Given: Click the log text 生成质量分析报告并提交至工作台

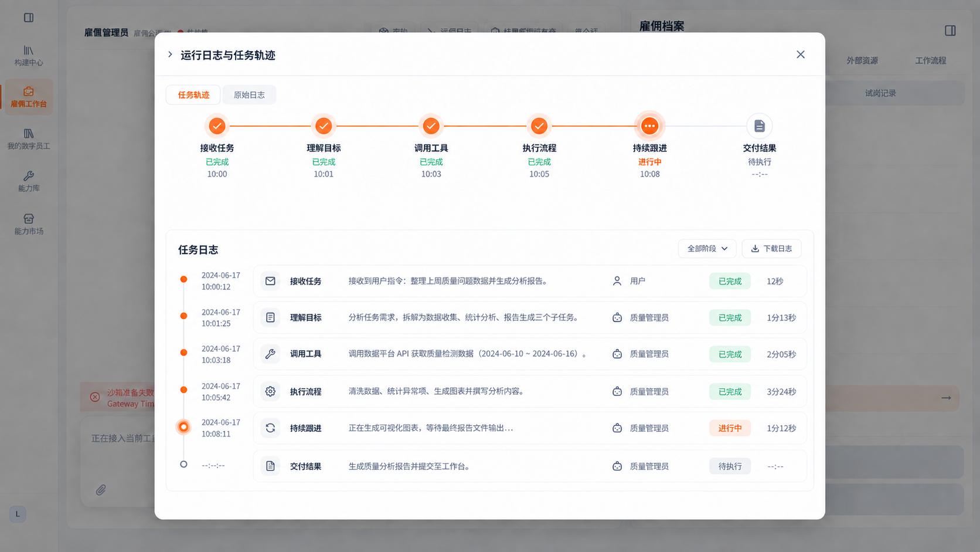Looking at the screenshot, I should point(410,466).
